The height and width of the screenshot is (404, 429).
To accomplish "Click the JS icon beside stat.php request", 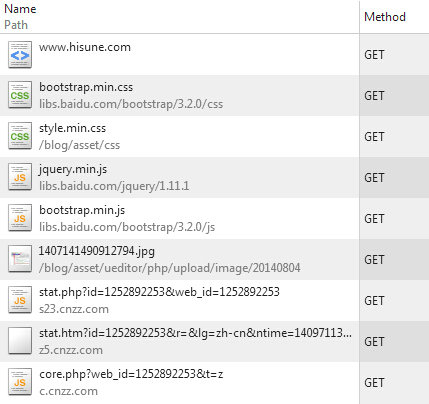I will (x=20, y=300).
